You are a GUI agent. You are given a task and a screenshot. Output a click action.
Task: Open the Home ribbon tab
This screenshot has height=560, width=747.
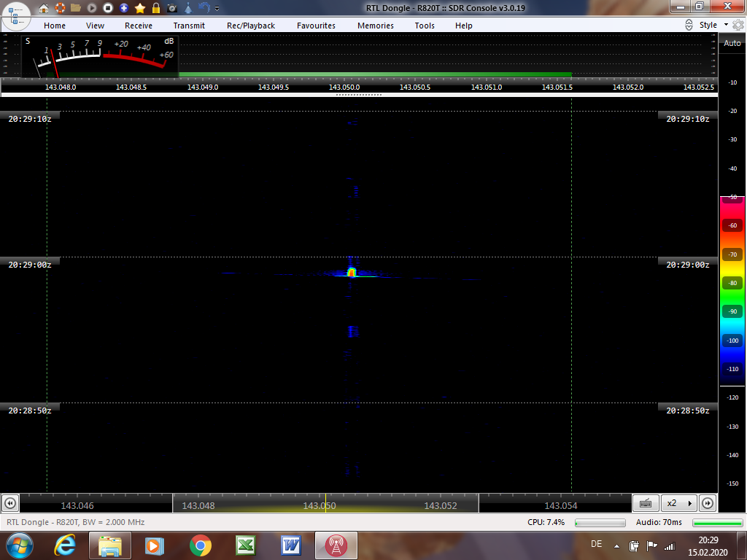coord(55,26)
